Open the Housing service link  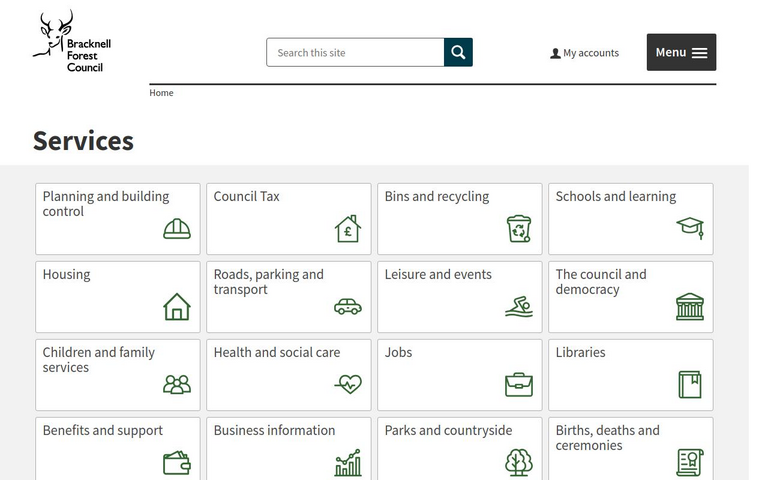[66, 274]
